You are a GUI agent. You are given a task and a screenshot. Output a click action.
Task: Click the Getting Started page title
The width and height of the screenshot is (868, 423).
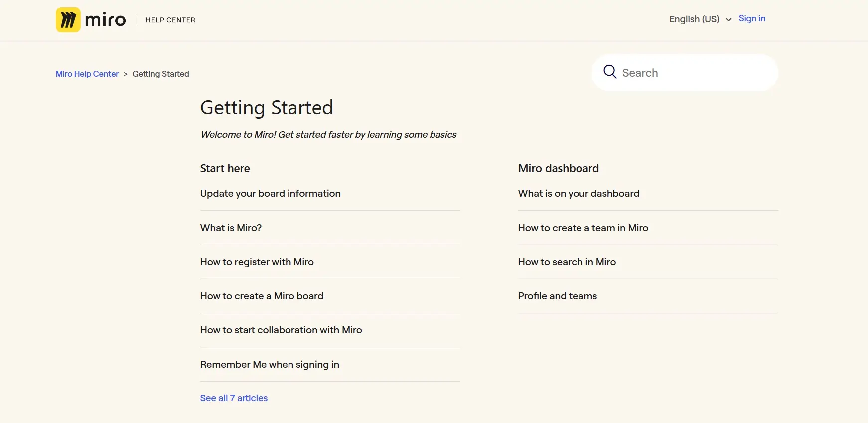coord(267,108)
